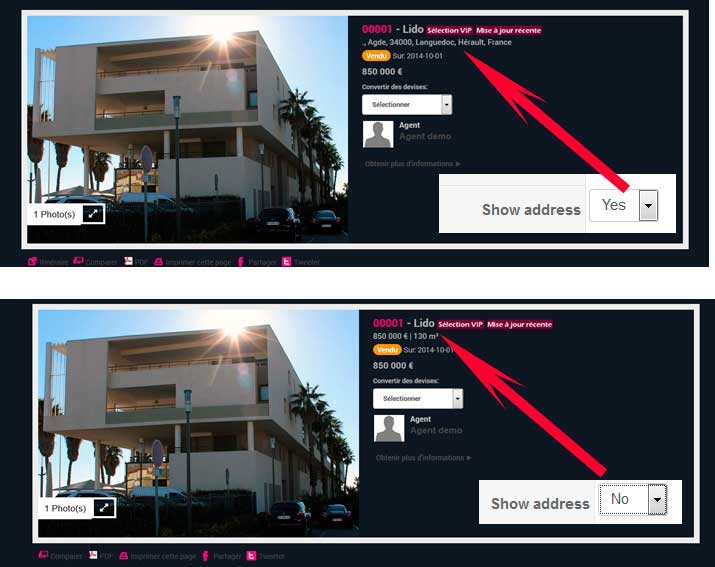Open the PDF icon under the top listing
The height and width of the screenshot is (567, 715).
coord(128,261)
